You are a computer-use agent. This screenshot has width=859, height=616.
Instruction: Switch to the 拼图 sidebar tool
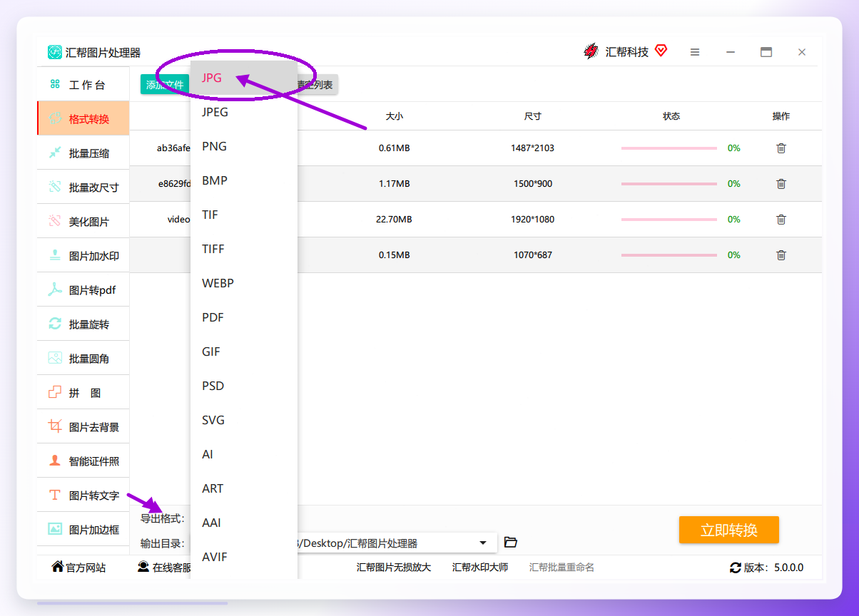(83, 393)
